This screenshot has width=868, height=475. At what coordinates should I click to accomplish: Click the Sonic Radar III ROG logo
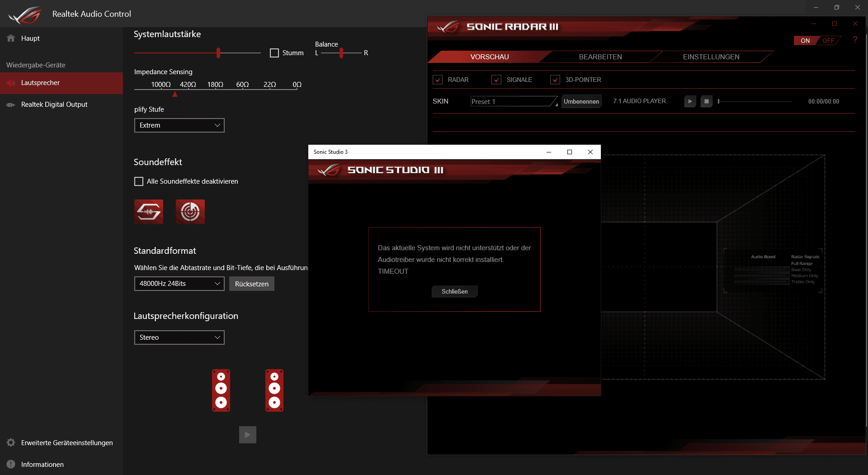click(448, 27)
